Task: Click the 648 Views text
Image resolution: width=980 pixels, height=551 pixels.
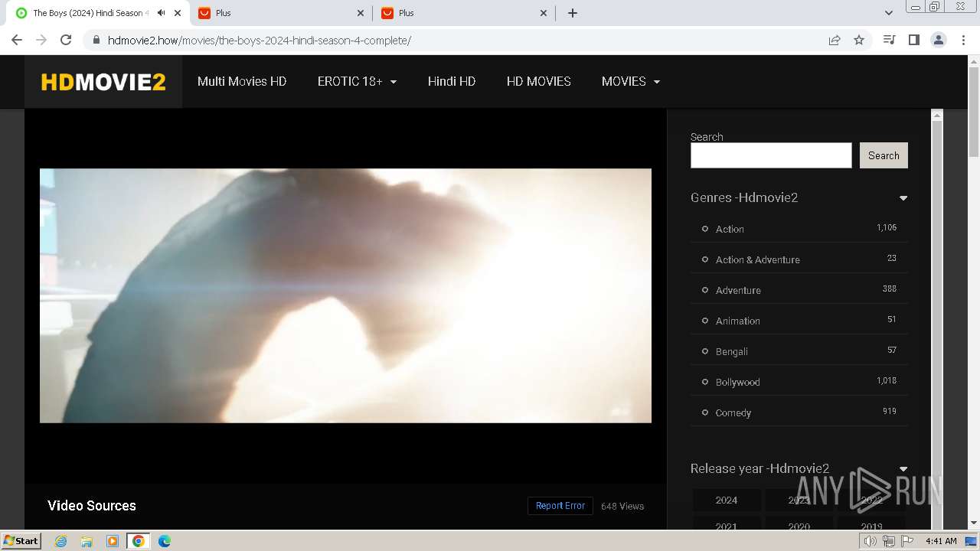Action: (x=622, y=507)
